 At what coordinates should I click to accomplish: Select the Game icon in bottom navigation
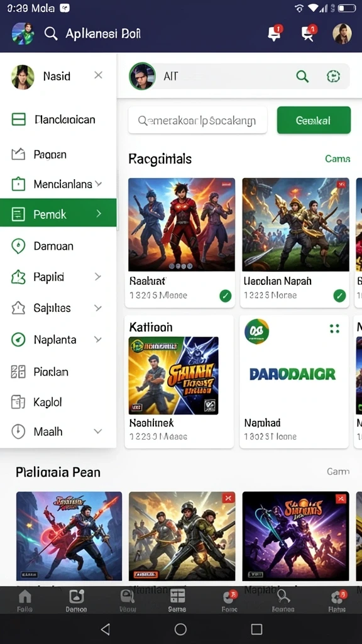coord(177,601)
